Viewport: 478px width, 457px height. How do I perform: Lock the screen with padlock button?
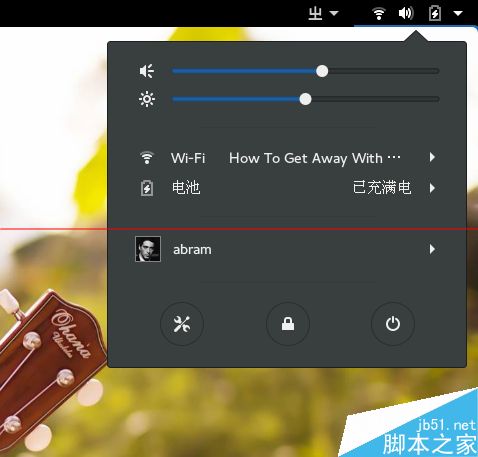point(288,324)
